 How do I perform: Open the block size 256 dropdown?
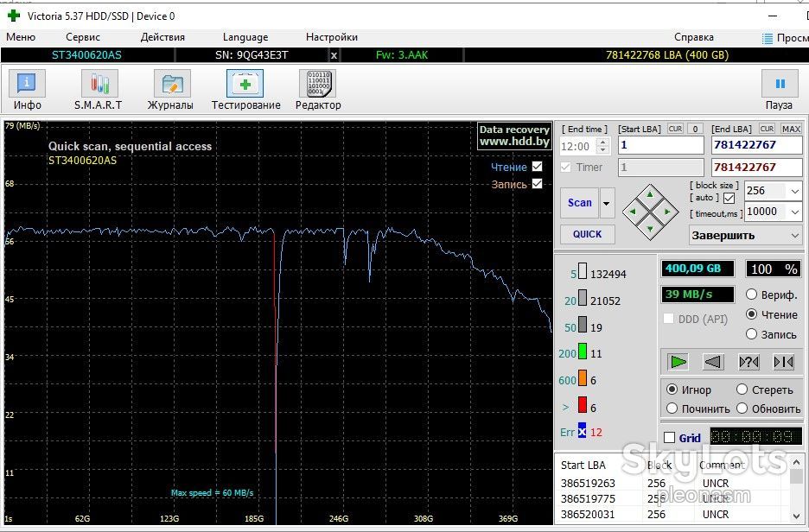(x=794, y=191)
